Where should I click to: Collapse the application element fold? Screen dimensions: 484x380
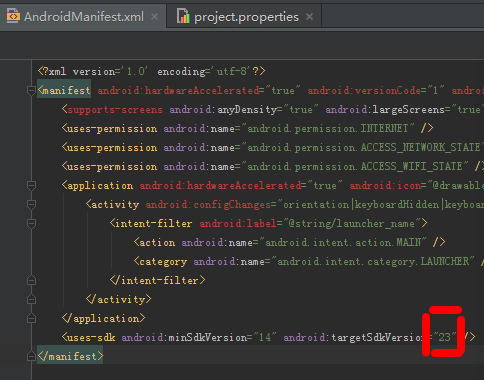point(31,185)
